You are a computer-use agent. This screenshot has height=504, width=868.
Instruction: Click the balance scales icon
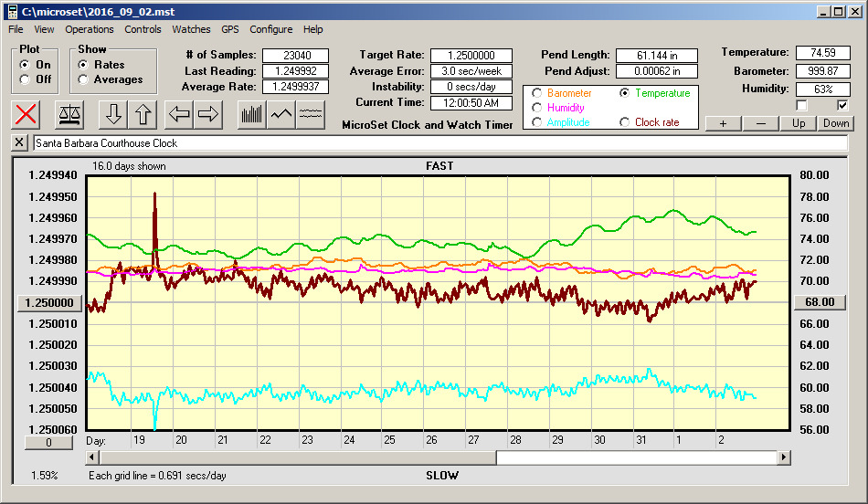pyautogui.click(x=69, y=114)
